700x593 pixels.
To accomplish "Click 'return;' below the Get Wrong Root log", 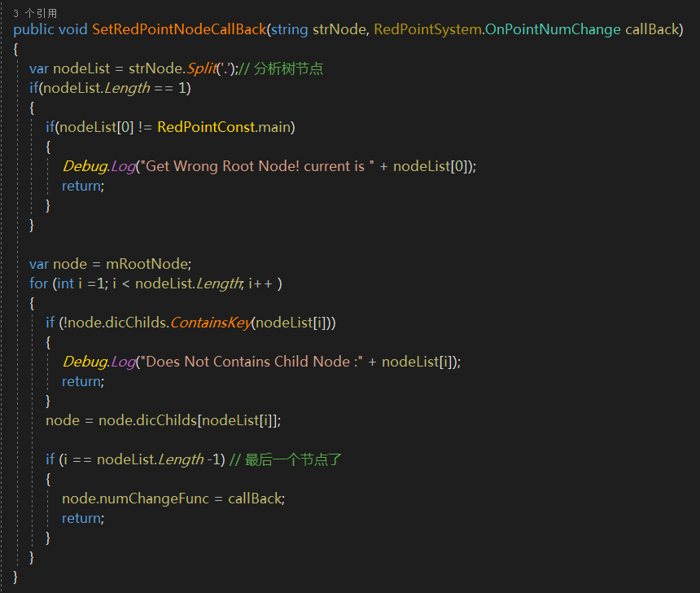I will (83, 186).
